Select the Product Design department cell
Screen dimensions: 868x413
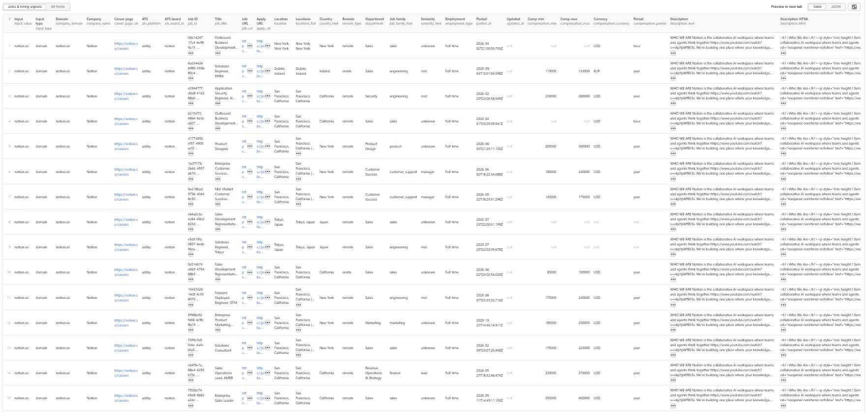point(371,146)
